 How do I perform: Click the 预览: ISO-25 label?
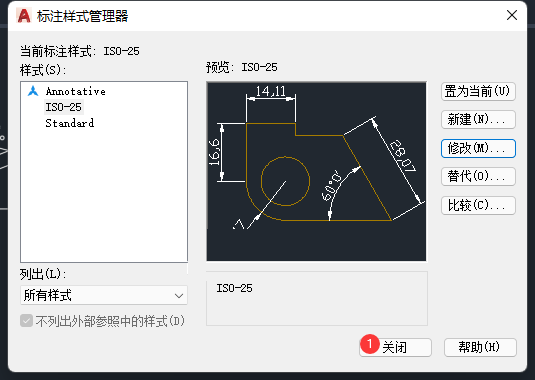click(242, 67)
